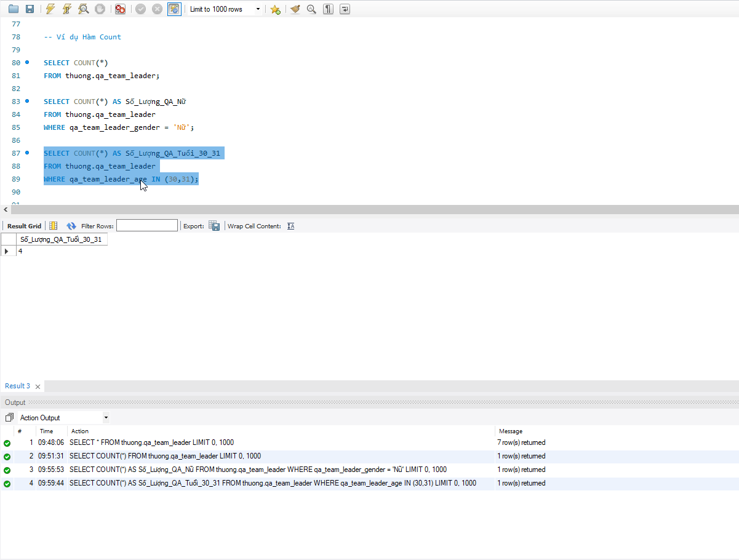Focus the Filter Rows input box
739x560 pixels.
[x=147, y=226]
